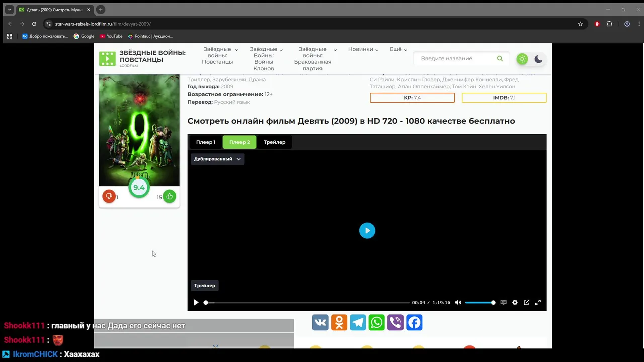
Task: Expand the Звёздные войны: Повстанцы menu
Action: point(220,55)
